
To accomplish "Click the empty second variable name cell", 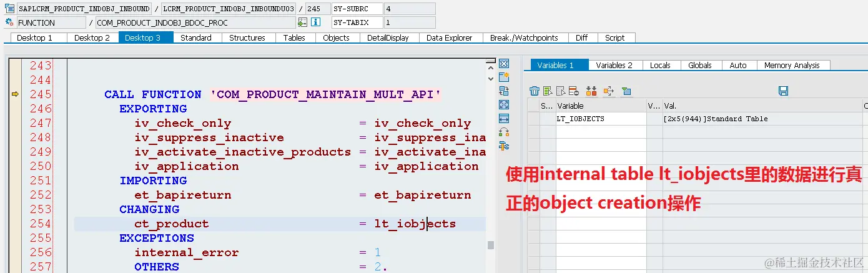I will coord(601,131).
